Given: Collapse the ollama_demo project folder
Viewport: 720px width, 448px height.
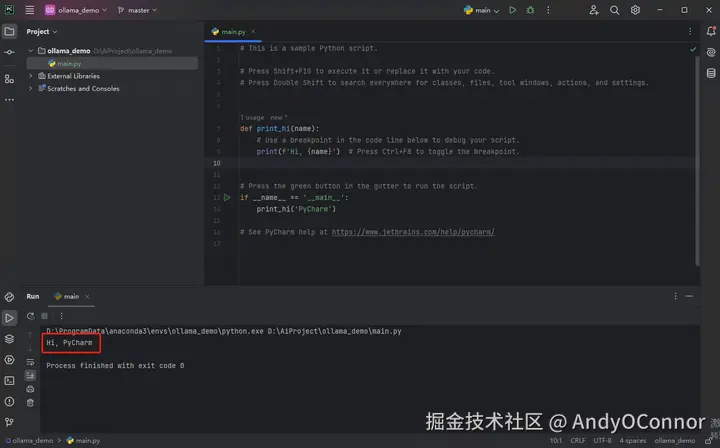Looking at the screenshot, I should [x=30, y=50].
